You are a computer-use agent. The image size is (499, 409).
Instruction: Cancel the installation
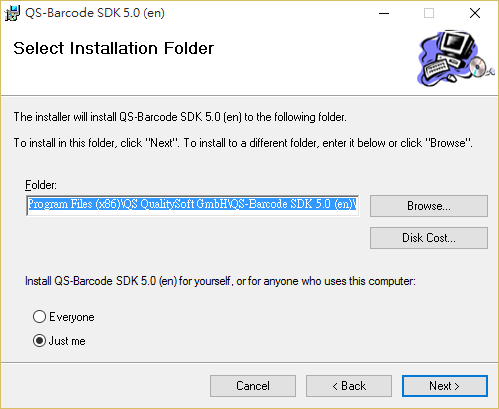tap(253, 386)
